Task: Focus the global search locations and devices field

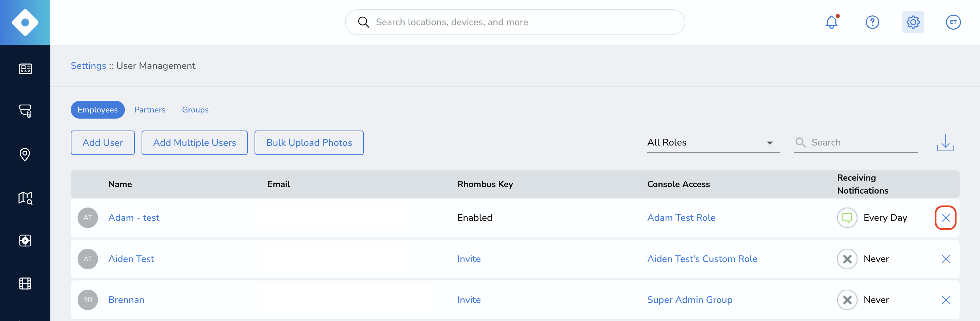Action: tap(515, 22)
